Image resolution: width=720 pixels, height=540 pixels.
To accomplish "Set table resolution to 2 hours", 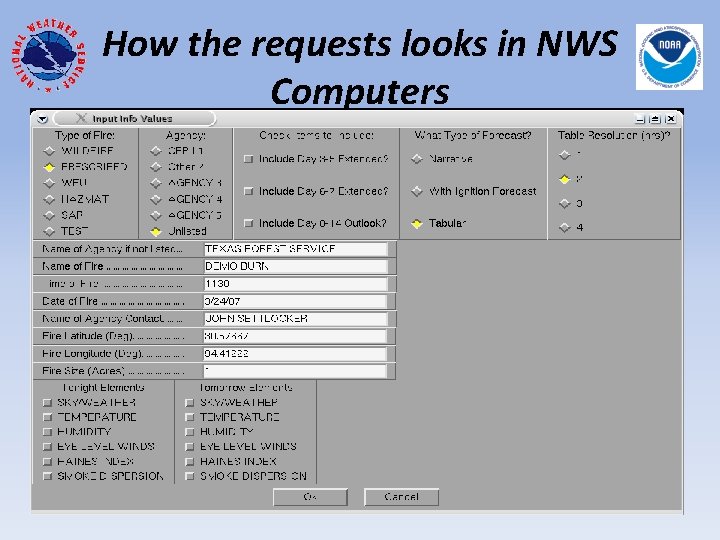I will click(565, 179).
